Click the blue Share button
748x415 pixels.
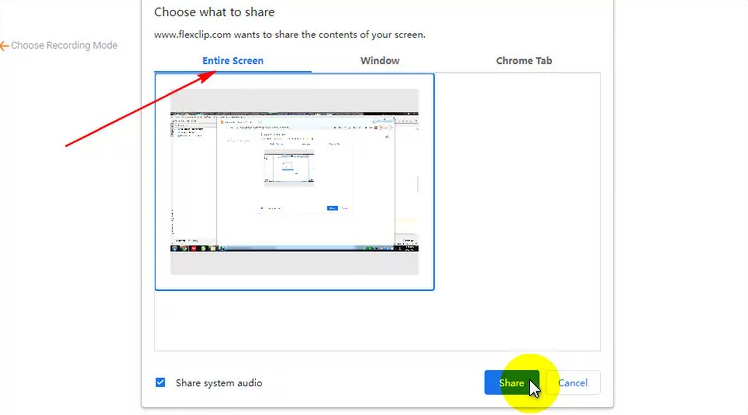pyautogui.click(x=512, y=383)
